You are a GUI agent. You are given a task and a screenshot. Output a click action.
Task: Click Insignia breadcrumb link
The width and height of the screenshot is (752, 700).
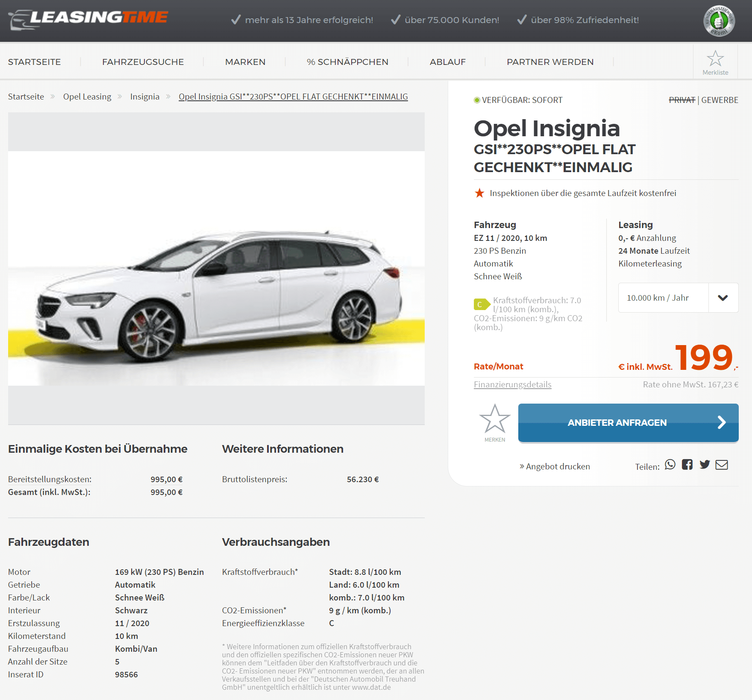(145, 97)
